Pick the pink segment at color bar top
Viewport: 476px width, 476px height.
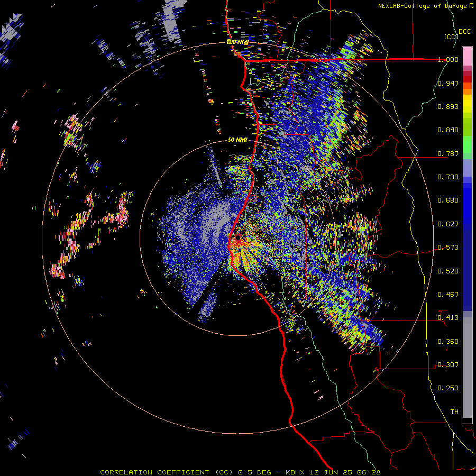point(467,57)
